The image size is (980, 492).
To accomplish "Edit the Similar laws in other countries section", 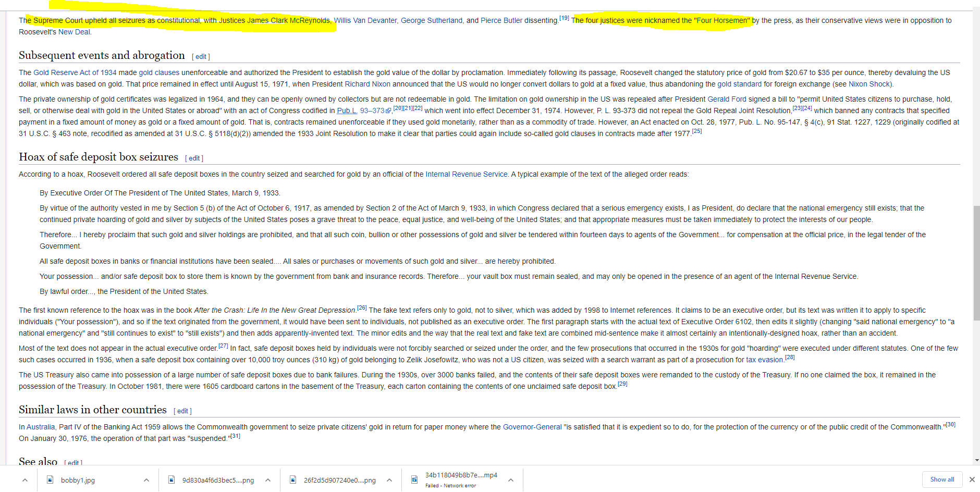I will (182, 411).
